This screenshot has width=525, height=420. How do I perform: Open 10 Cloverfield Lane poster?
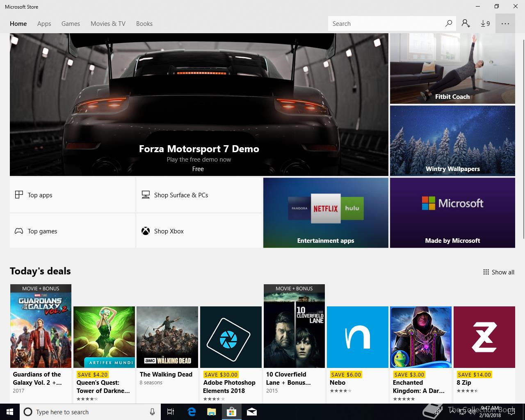tap(294, 326)
